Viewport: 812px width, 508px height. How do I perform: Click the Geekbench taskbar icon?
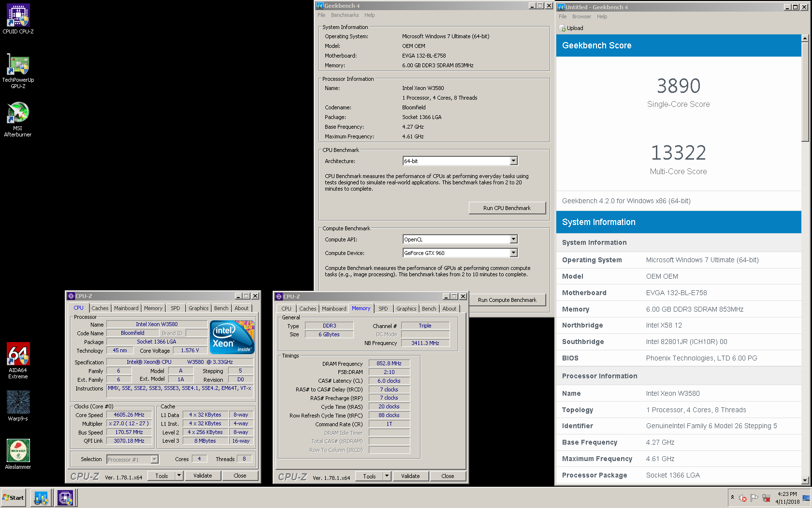(41, 498)
